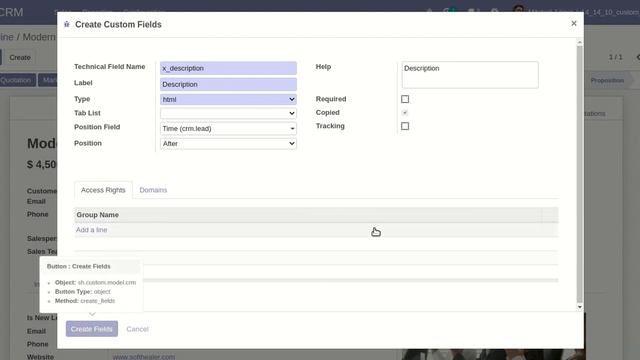Click the Create Fields button

tap(92, 329)
